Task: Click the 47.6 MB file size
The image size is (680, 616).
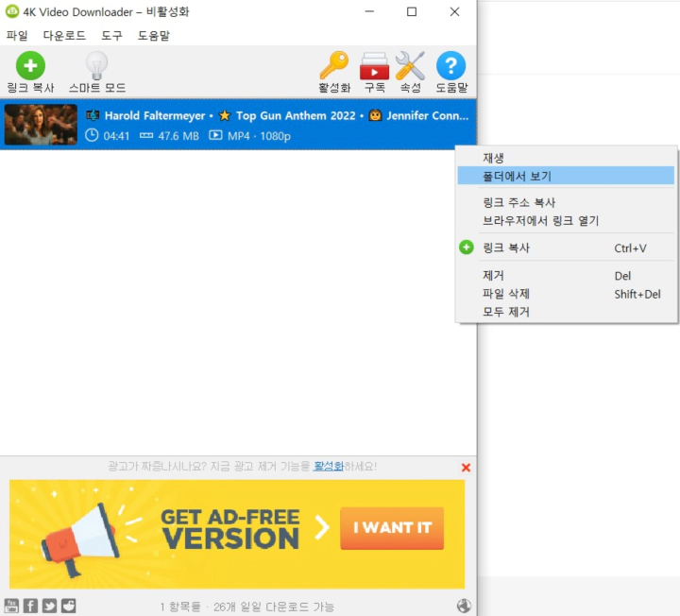Action: click(x=178, y=136)
